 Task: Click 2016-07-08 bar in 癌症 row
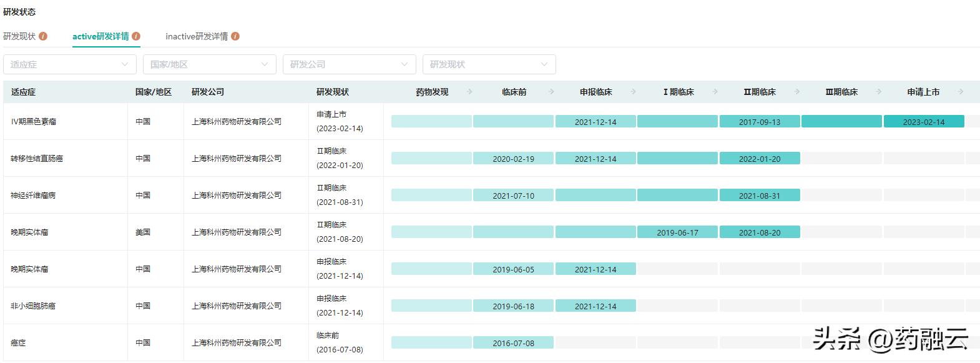click(x=513, y=343)
